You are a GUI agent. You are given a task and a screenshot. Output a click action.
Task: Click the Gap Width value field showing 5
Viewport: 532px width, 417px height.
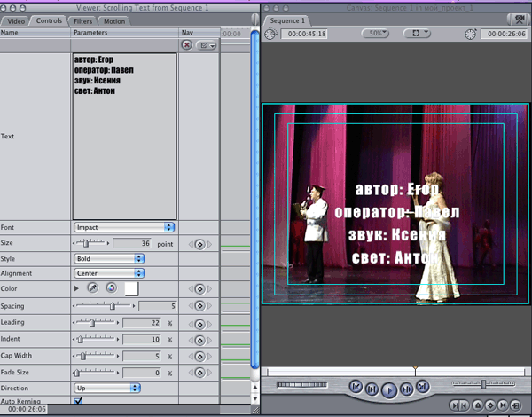142,356
